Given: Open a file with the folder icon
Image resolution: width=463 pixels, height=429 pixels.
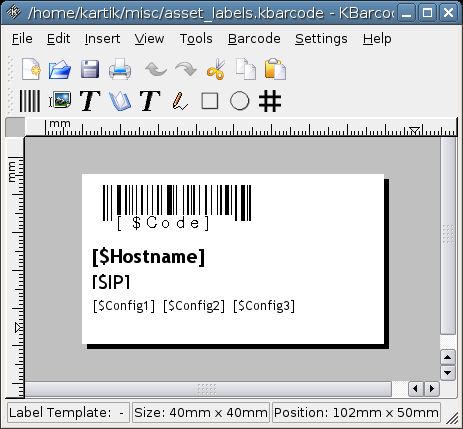Looking at the screenshot, I should point(60,70).
